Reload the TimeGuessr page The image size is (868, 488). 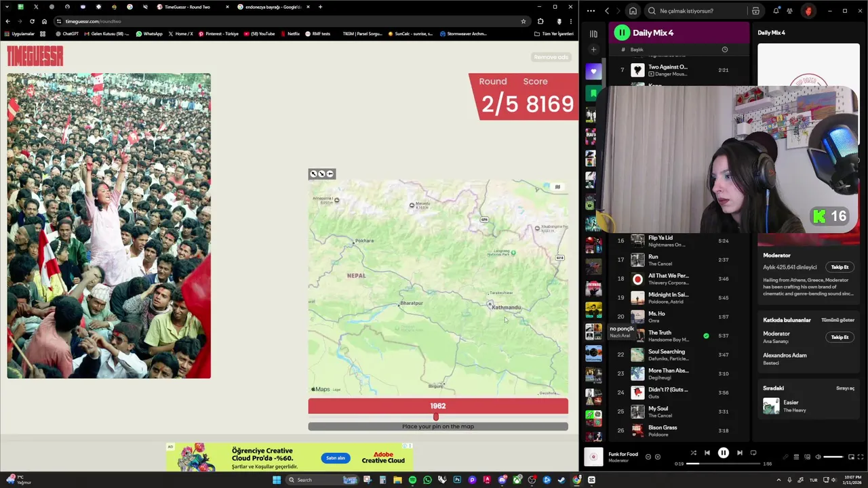(32, 21)
